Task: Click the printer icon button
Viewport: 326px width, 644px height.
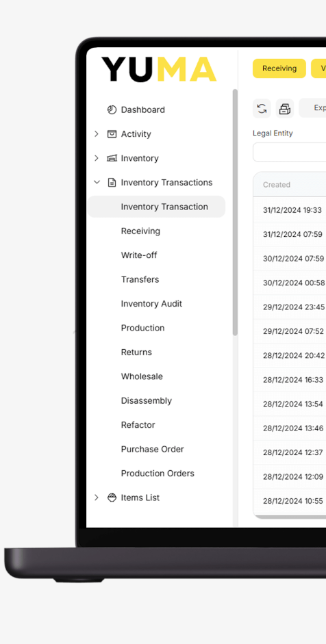Action: tap(285, 108)
